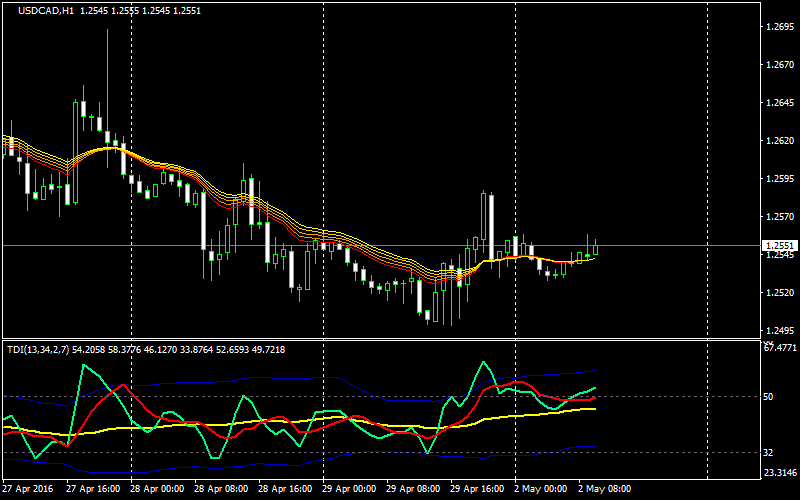
Task: Select the yellow TDI baseline in indicator window
Action: tap(300, 425)
